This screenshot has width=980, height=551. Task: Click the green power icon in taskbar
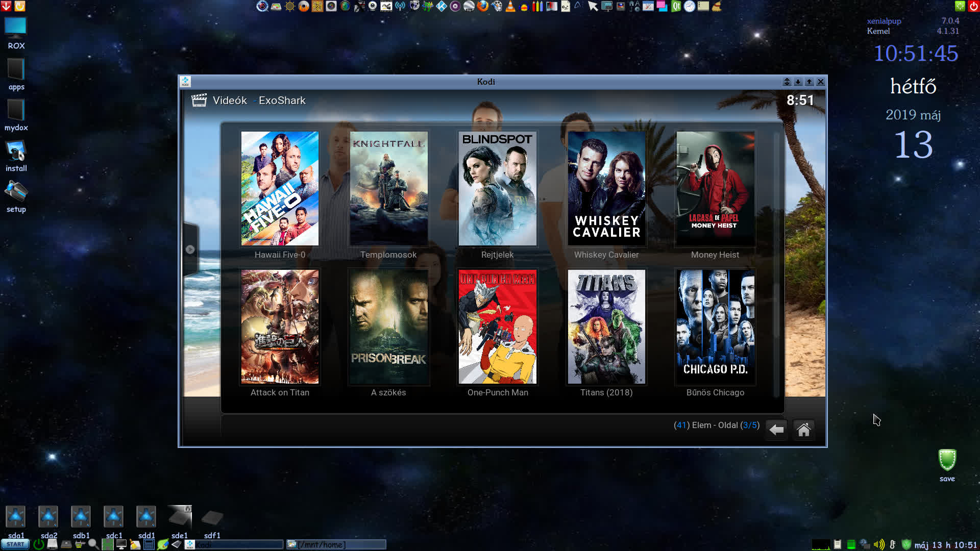[39, 544]
